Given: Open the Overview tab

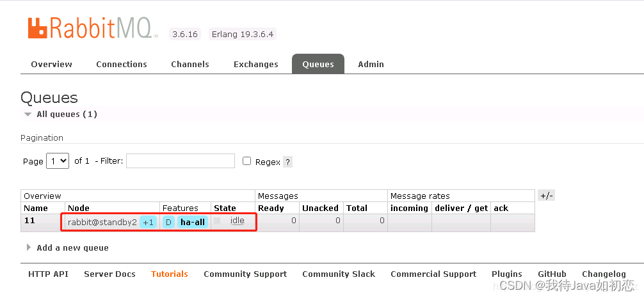Looking at the screenshot, I should click(51, 64).
